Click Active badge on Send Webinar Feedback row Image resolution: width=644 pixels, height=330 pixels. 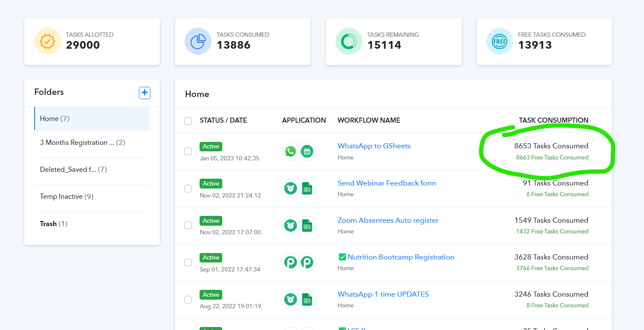[211, 183]
